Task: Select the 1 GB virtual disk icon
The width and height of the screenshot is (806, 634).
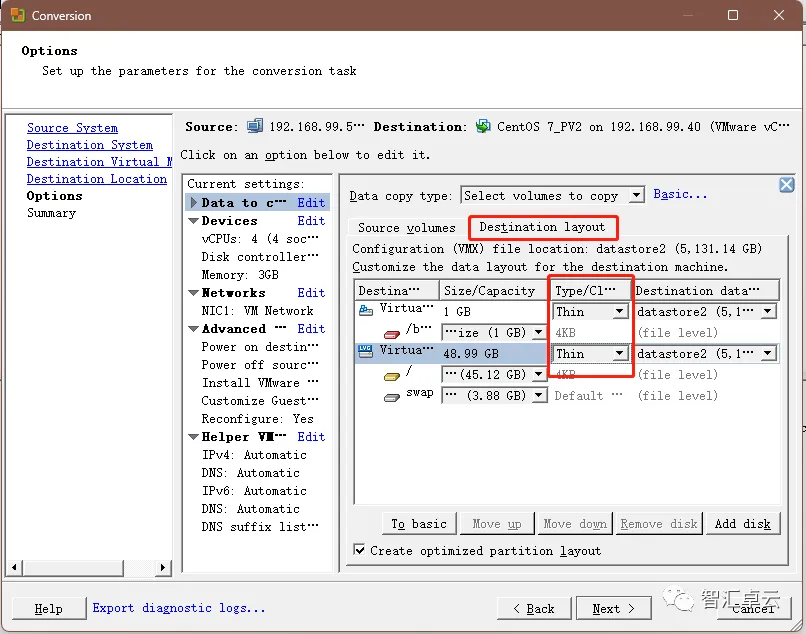Action: (366, 310)
